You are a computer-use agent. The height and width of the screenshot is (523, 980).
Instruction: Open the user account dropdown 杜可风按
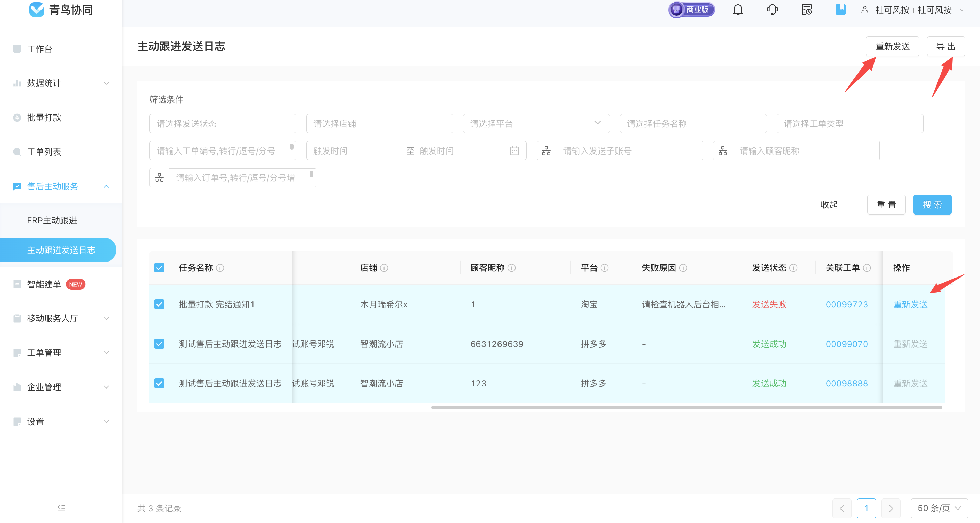tap(912, 10)
